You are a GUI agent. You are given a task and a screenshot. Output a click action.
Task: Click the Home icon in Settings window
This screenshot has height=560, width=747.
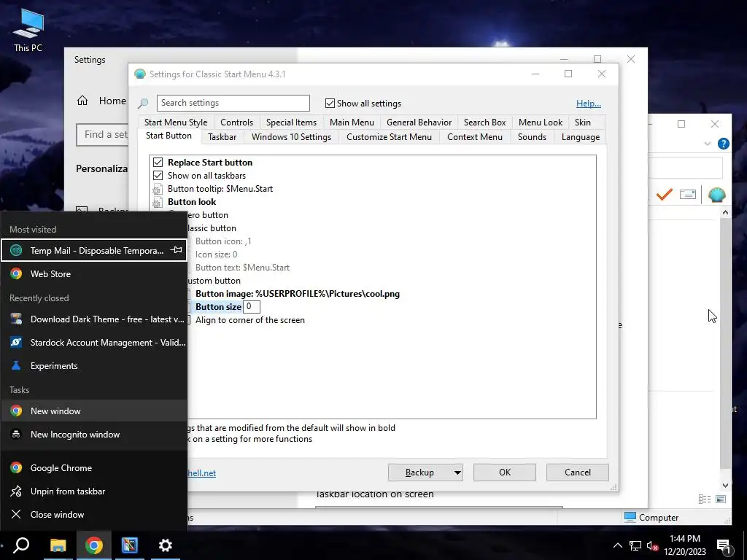click(82, 101)
